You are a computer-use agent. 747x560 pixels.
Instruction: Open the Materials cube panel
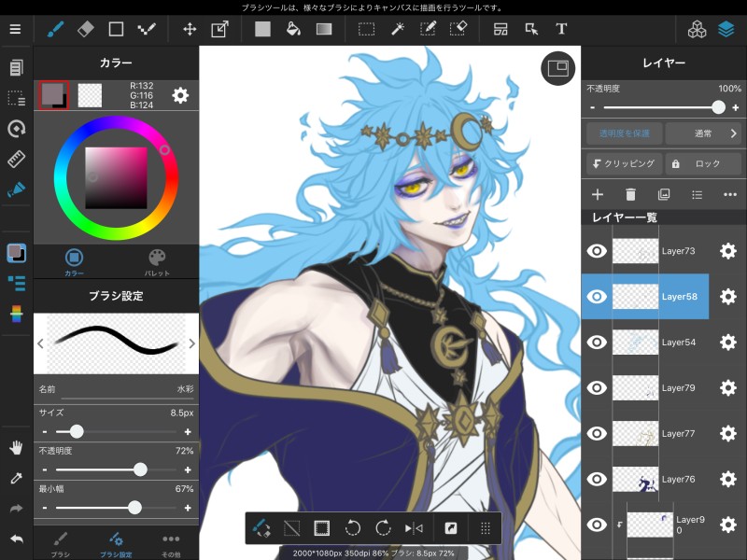click(x=697, y=29)
